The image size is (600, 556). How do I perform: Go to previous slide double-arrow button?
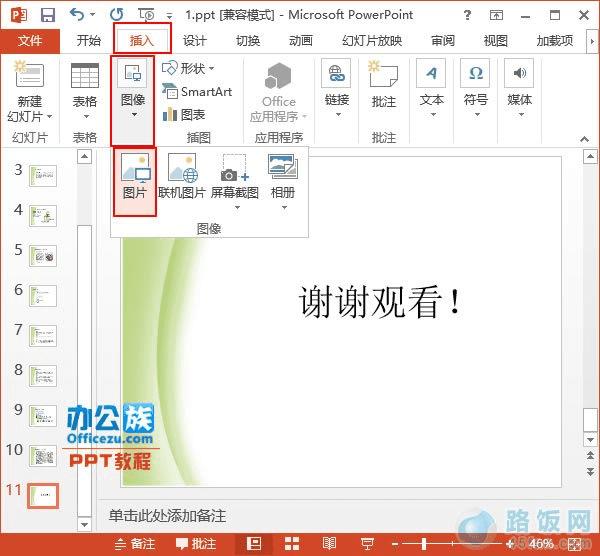click(x=590, y=455)
